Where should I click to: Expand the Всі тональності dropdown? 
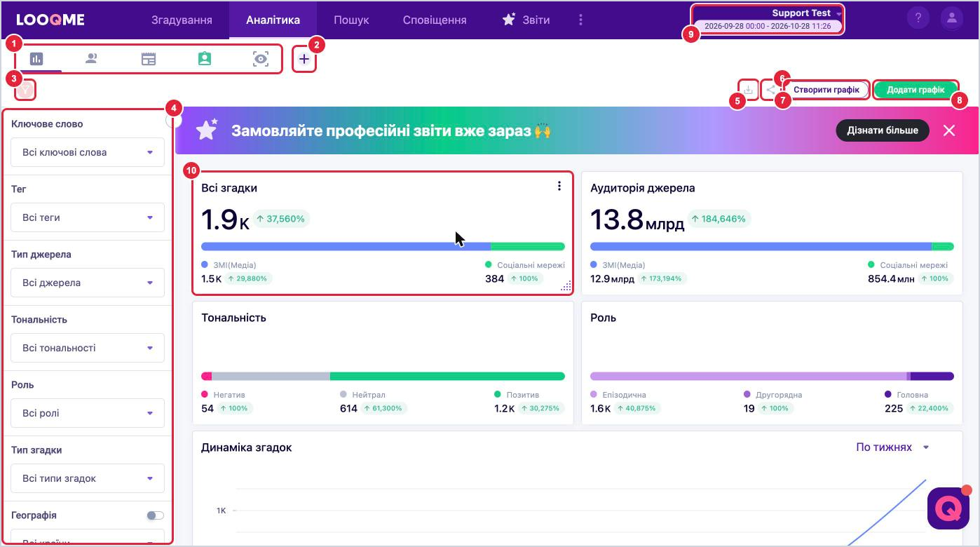point(88,348)
